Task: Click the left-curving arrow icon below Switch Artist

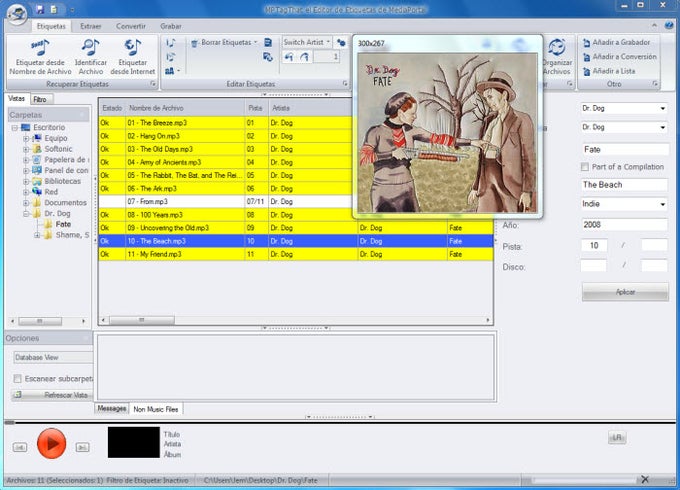Action: (x=289, y=56)
